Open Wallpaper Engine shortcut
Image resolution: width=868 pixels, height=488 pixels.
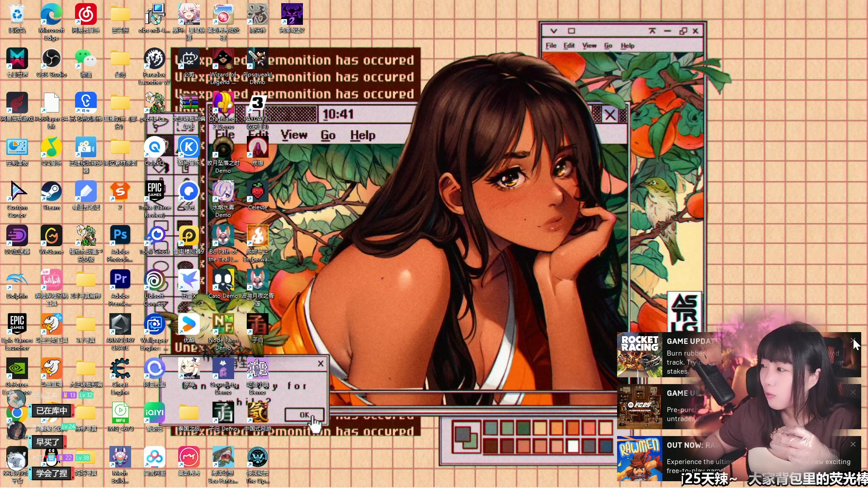(155, 332)
